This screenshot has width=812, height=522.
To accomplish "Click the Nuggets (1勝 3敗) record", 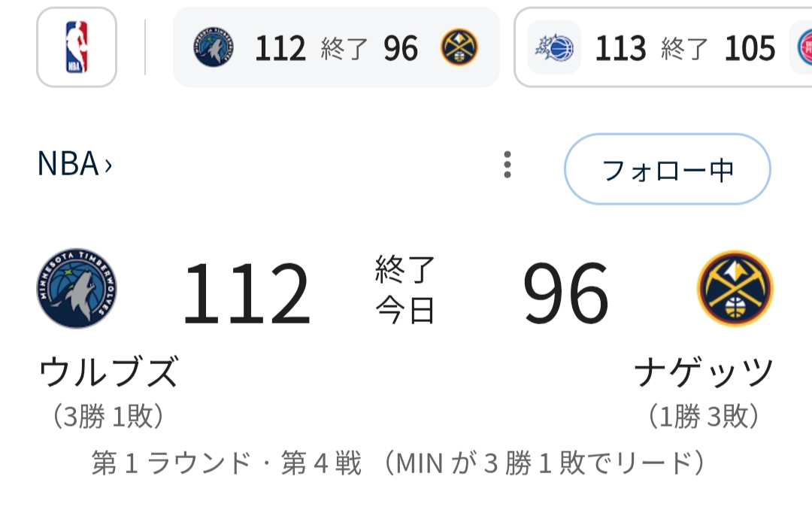I will pyautogui.click(x=704, y=416).
